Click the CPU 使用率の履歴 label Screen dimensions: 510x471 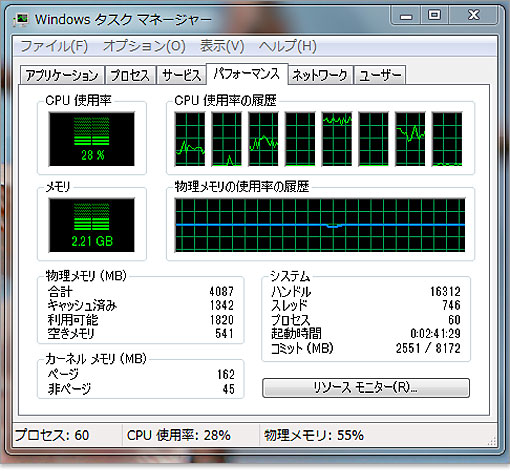(x=226, y=100)
